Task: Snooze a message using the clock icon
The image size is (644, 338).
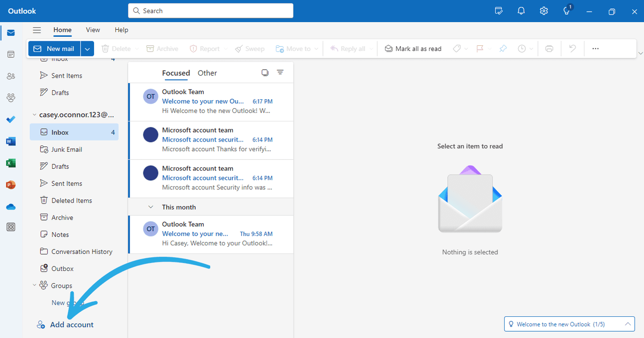Action: pos(522,48)
